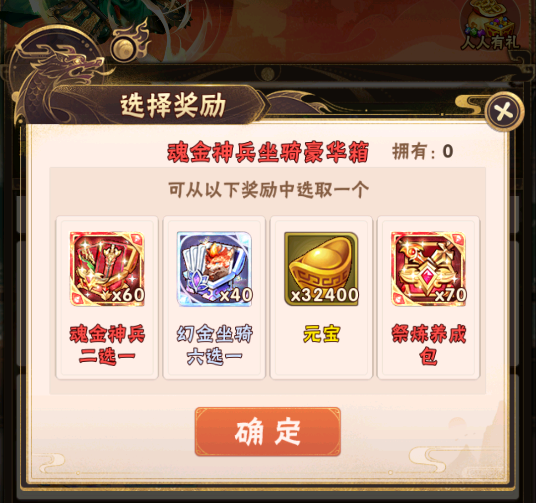The width and height of the screenshot is (536, 503).
Task: Click the 魂金神兵坐骑豪华箱 box name
Action: click(x=268, y=151)
